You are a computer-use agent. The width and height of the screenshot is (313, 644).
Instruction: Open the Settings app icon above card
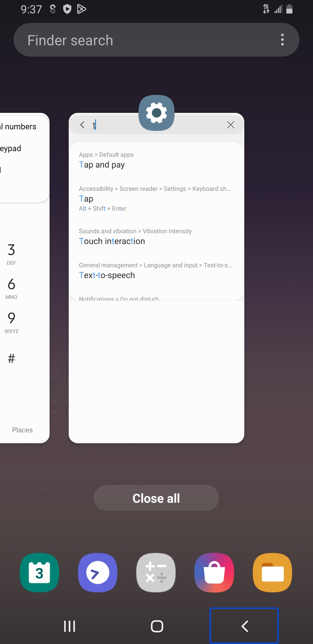pos(156,113)
